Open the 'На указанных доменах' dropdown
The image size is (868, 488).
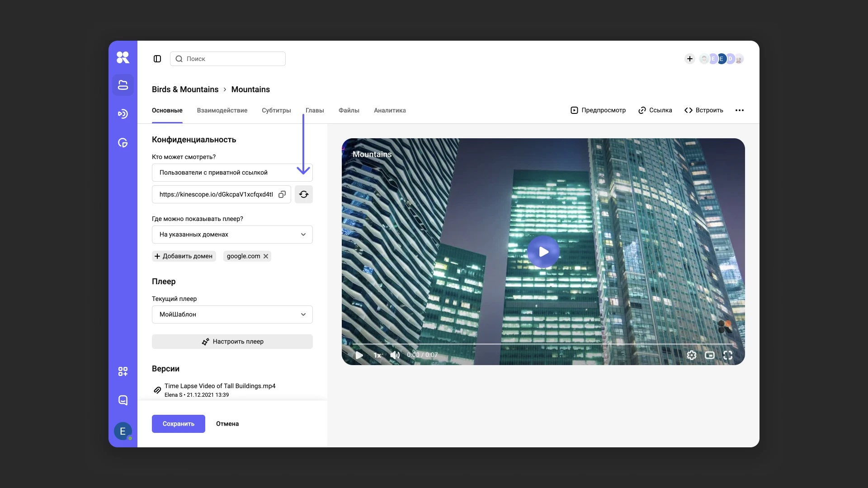(x=232, y=235)
